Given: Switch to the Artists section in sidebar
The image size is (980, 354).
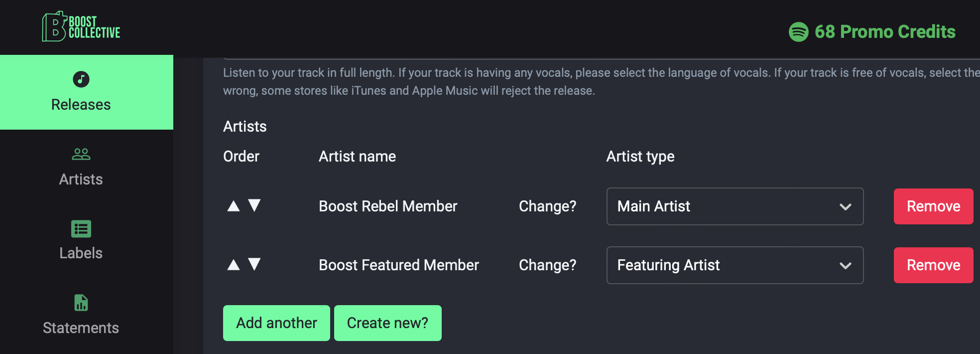Looking at the screenshot, I should pyautogui.click(x=81, y=179).
